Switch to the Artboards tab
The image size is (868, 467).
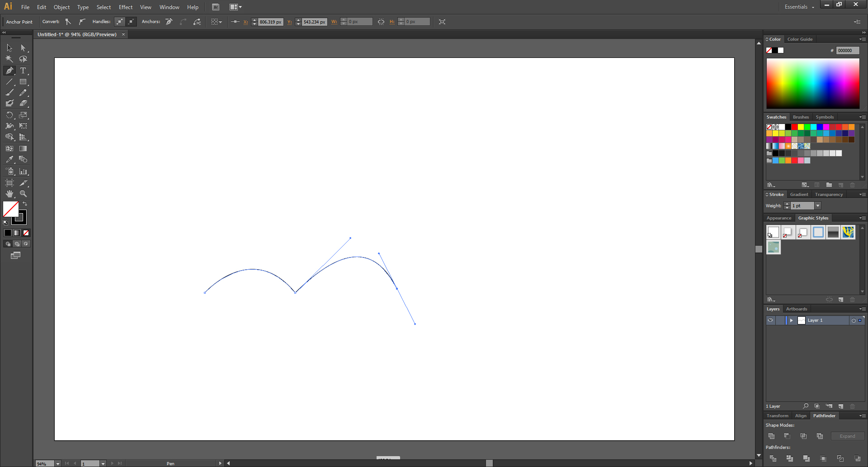coord(797,309)
